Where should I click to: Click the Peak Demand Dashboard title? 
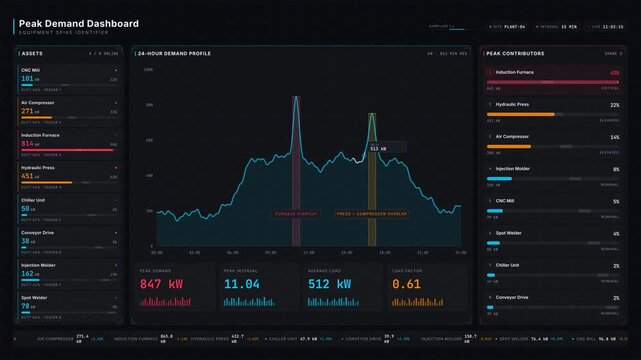pos(79,24)
